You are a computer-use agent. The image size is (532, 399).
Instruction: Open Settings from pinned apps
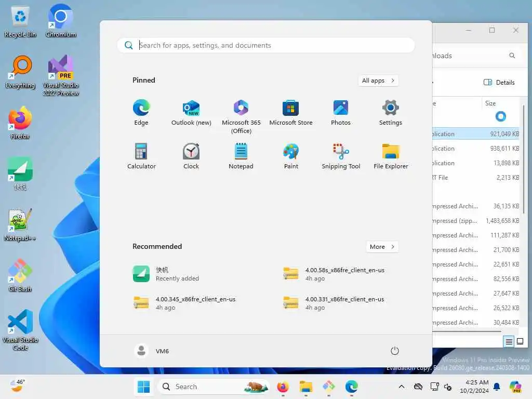pos(391,113)
